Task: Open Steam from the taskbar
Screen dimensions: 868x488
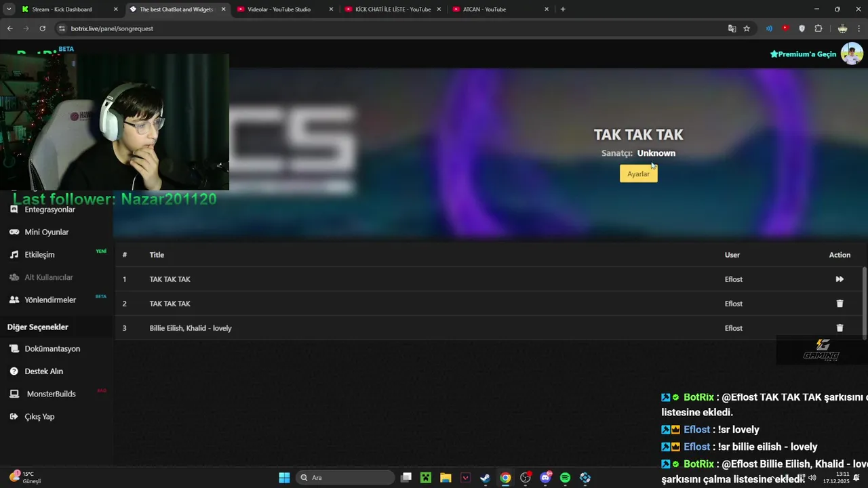Action: [486, 478]
